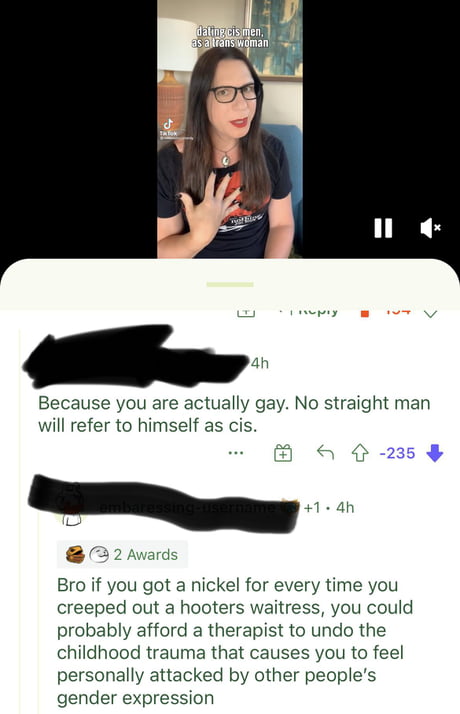Reply to the 'actually gay' comment via arrow
The image size is (460, 714).
pyautogui.click(x=325, y=453)
